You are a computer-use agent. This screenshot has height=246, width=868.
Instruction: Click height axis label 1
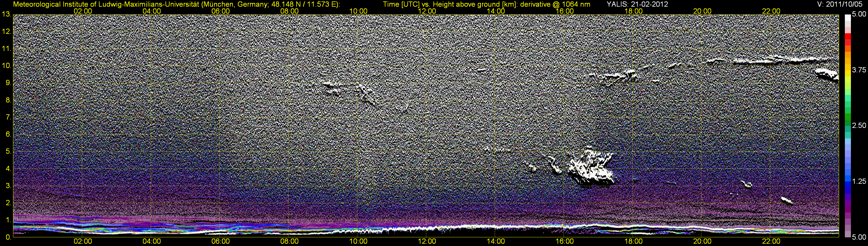pyautogui.click(x=8, y=221)
